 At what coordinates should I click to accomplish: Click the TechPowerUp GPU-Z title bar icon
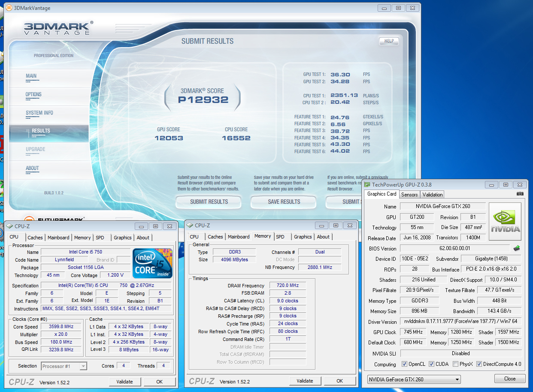pos(367,185)
